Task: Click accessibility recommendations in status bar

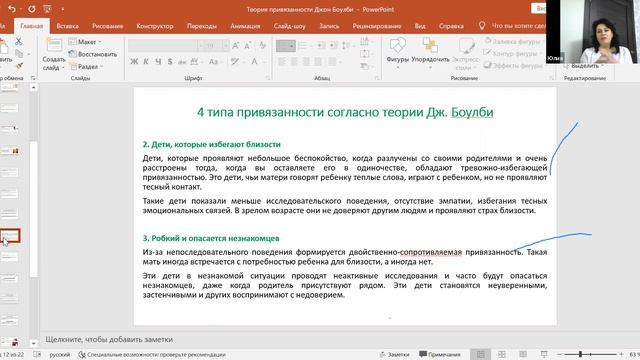Action: pos(152,354)
